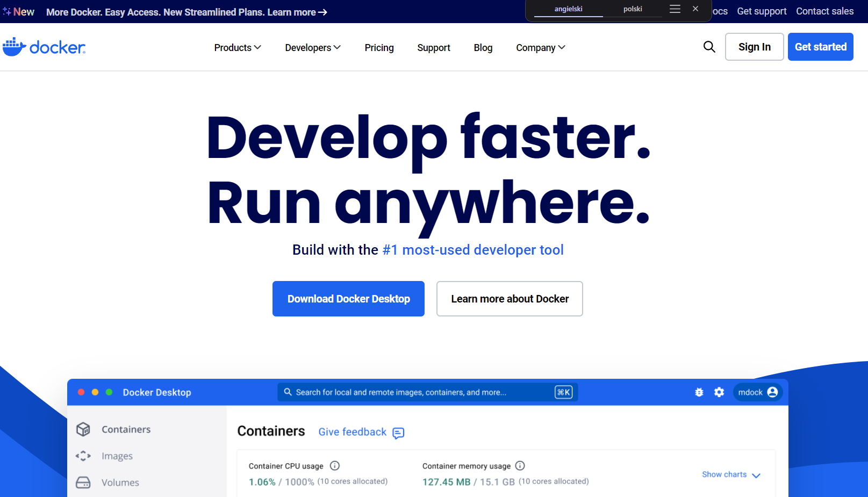Image resolution: width=868 pixels, height=497 pixels.
Task: Open the gear settings icon in Docker Desktop
Action: tap(719, 392)
